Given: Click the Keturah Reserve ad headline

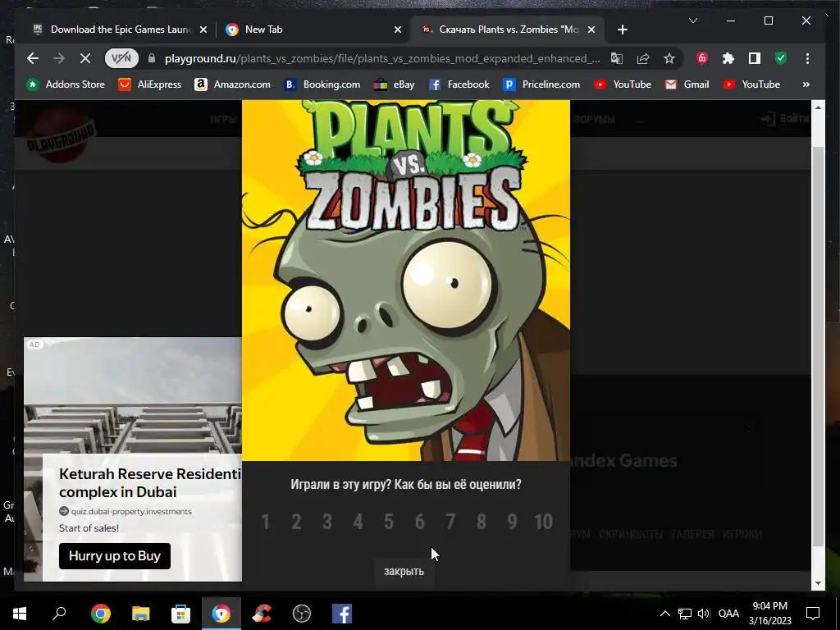Looking at the screenshot, I should point(150,482).
